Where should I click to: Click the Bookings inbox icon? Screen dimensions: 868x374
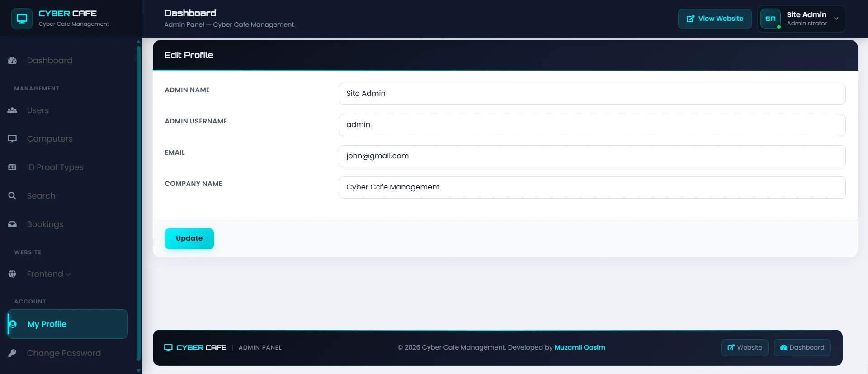pyautogui.click(x=12, y=224)
